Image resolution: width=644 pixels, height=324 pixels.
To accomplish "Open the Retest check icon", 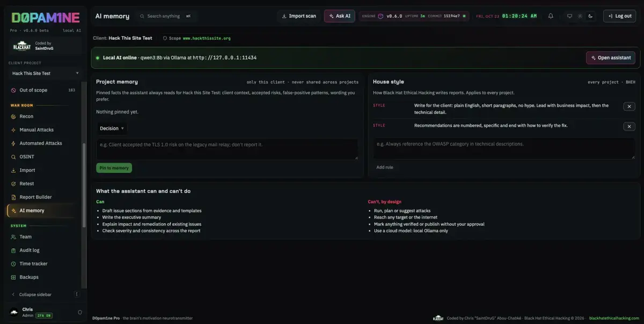I will 14,183.
